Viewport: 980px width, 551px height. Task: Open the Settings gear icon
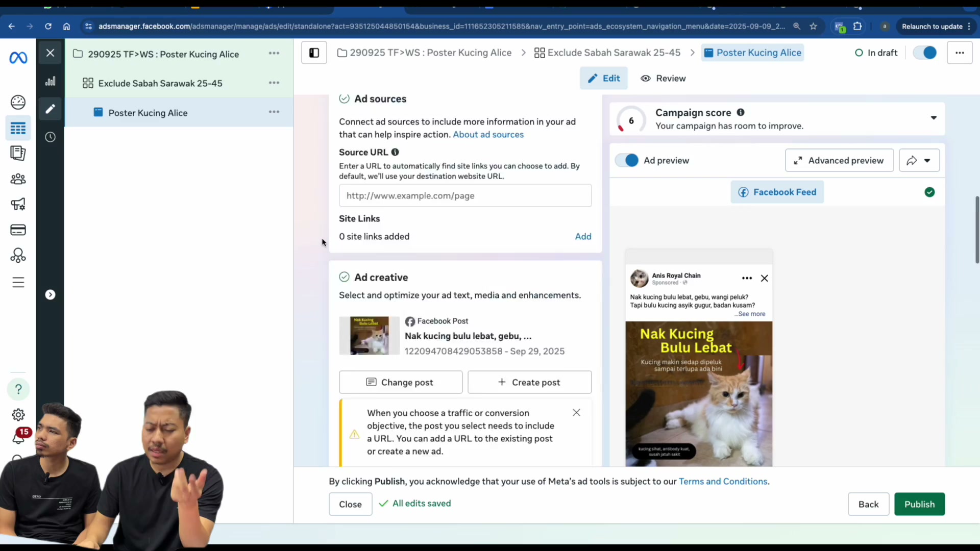click(x=18, y=415)
